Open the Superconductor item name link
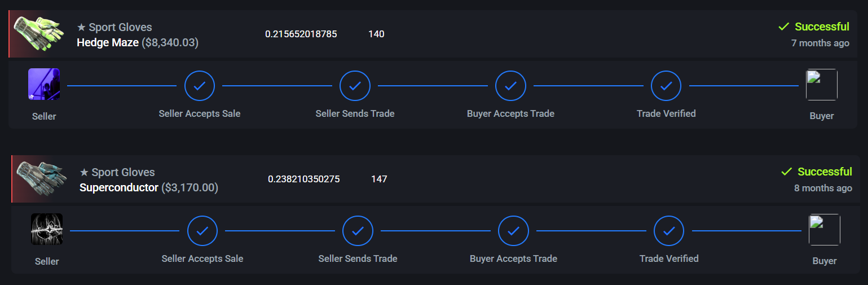The height and width of the screenshot is (285, 868). (x=119, y=187)
